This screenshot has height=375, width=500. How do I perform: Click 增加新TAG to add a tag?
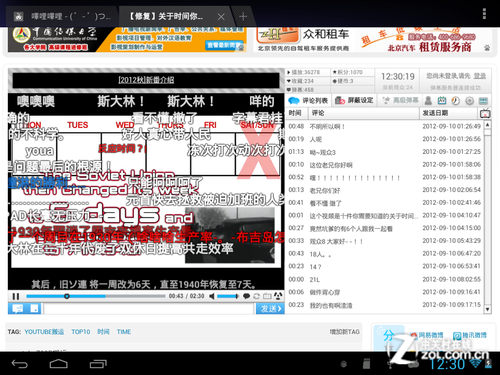pyautogui.click(x=345, y=332)
